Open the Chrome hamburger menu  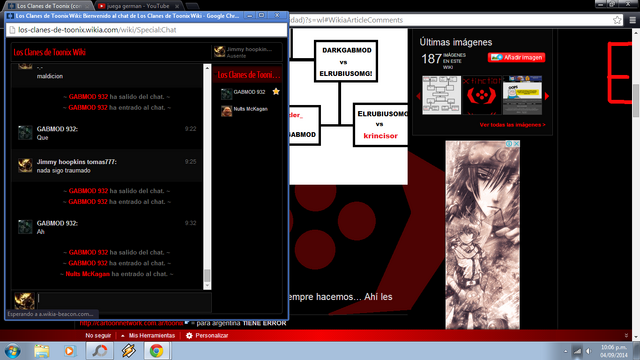pos(633,20)
